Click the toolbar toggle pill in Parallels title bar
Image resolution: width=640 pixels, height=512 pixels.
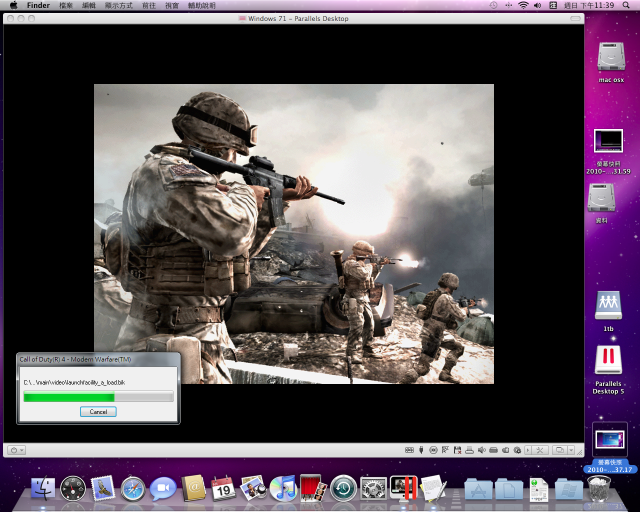pyautogui.click(x=576, y=18)
